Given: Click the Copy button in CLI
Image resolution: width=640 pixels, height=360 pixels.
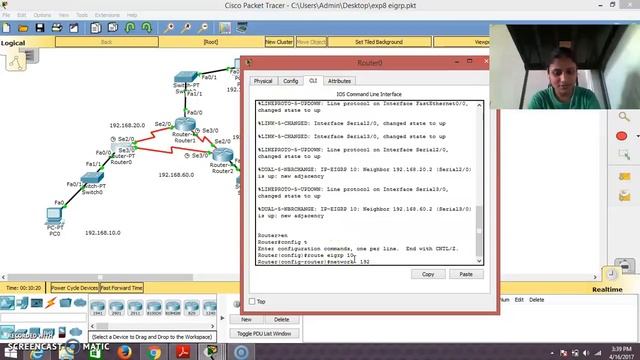Looking at the screenshot, I should tap(428, 274).
